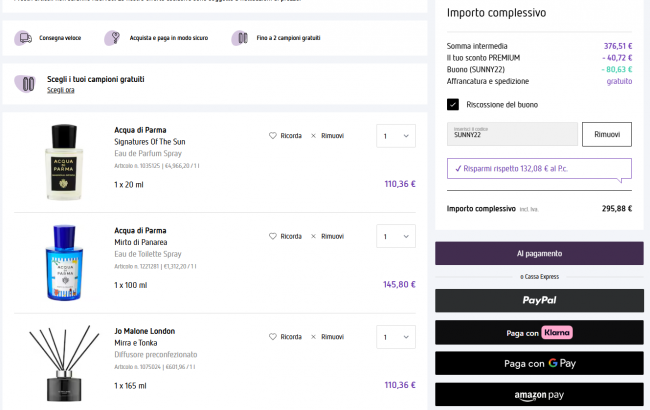The height and width of the screenshot is (410, 650).
Task: Choose 'Paga con G Pay' button
Action: pyautogui.click(x=539, y=364)
